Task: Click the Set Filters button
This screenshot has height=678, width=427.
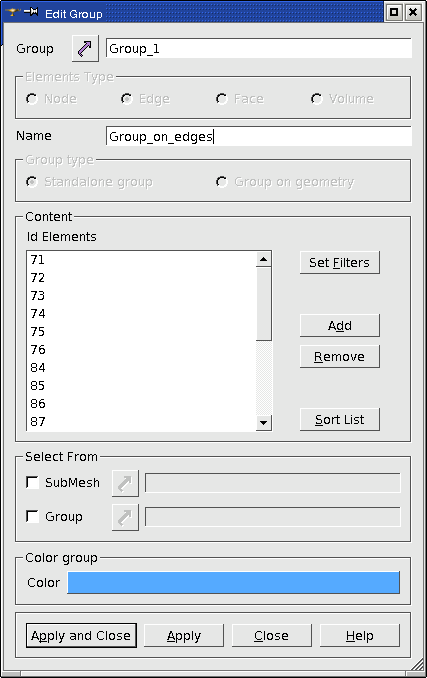Action: tap(340, 262)
